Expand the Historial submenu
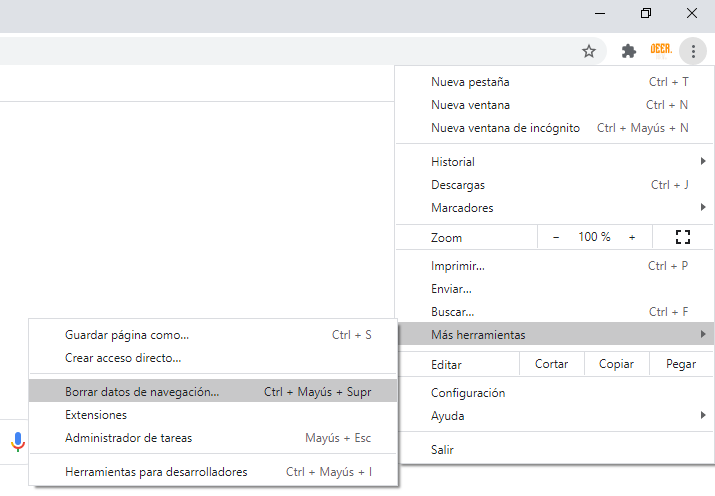The image size is (715, 496). pyautogui.click(x=554, y=162)
